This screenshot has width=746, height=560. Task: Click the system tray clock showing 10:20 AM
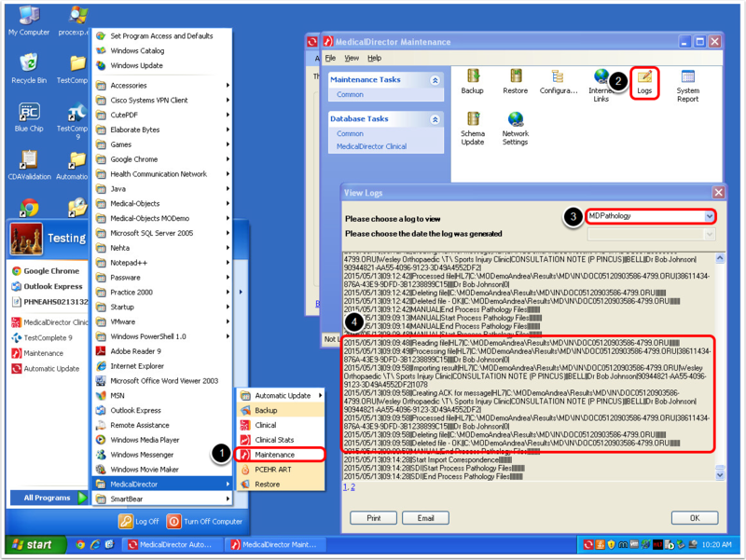click(716, 545)
